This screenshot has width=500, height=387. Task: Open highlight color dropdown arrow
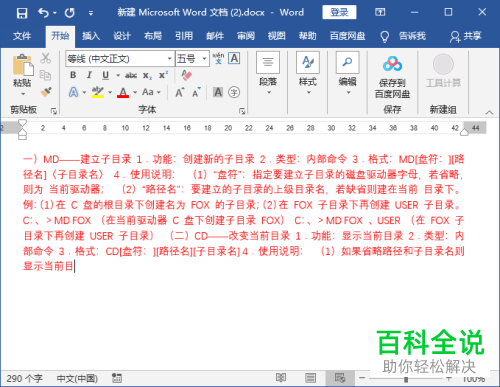point(110,92)
